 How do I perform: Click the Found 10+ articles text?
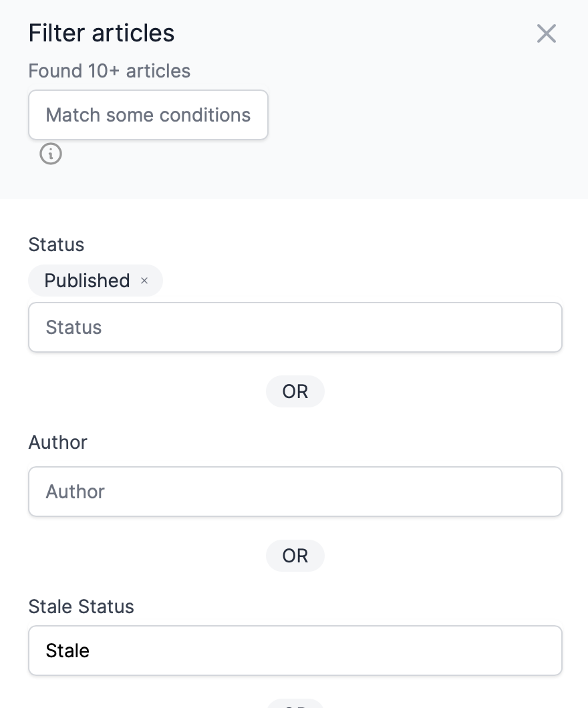tap(110, 71)
